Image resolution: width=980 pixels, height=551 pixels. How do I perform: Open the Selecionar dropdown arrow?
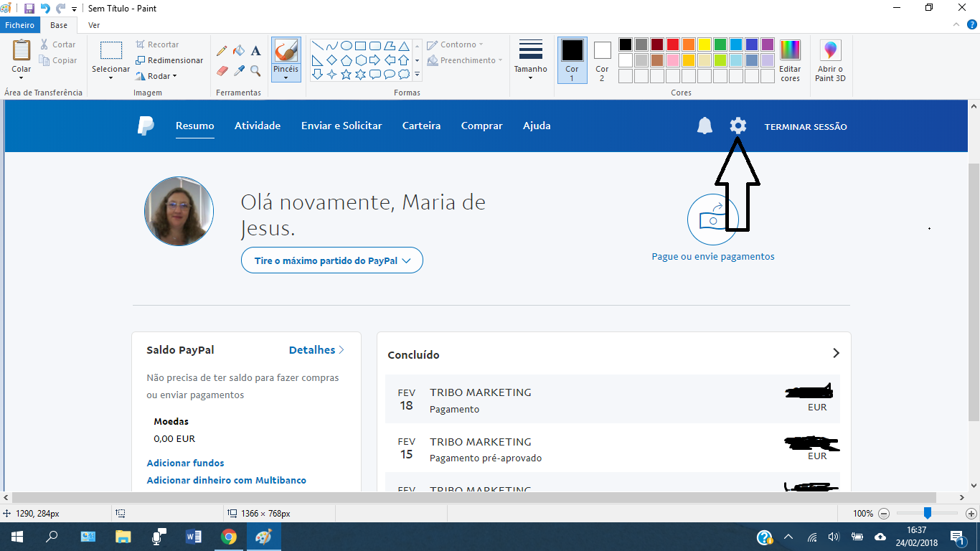click(110, 77)
